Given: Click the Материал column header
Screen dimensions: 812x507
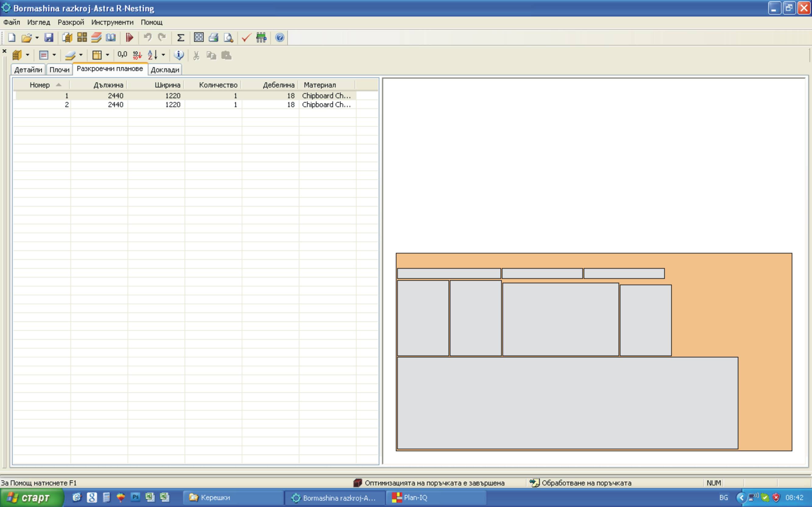Looking at the screenshot, I should coord(320,85).
